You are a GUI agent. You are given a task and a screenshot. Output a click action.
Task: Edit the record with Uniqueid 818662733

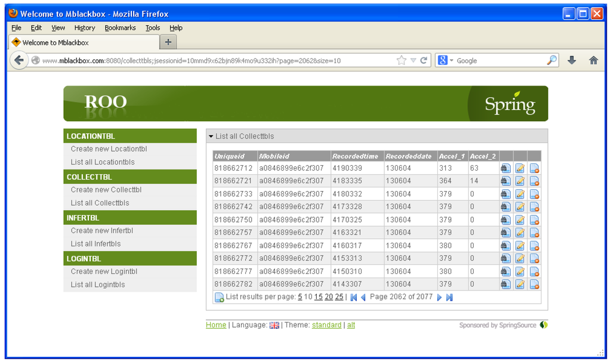point(520,194)
